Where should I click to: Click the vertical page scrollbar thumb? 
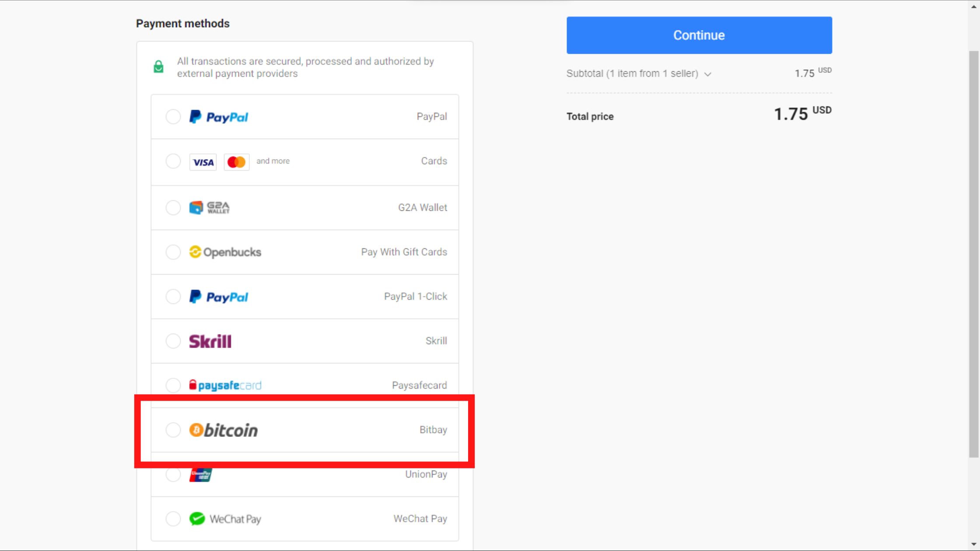[x=974, y=254]
